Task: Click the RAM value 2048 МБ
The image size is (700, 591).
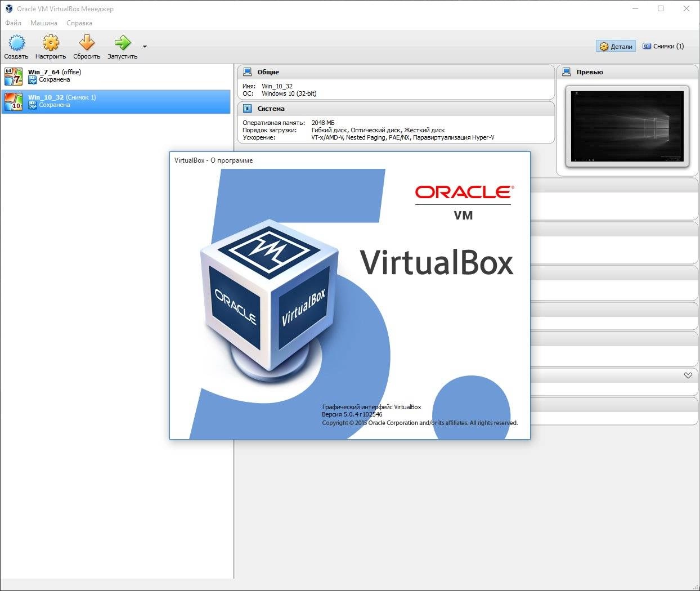Action: [x=323, y=123]
